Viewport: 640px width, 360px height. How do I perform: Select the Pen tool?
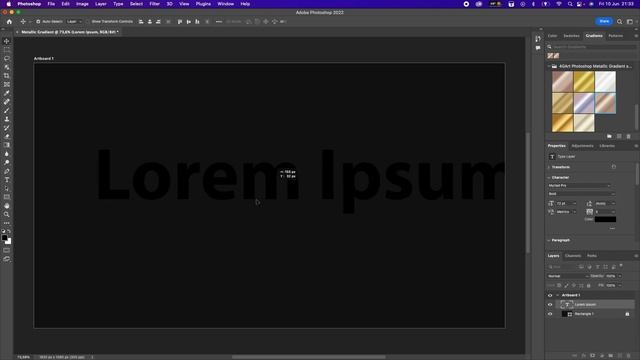7,171
